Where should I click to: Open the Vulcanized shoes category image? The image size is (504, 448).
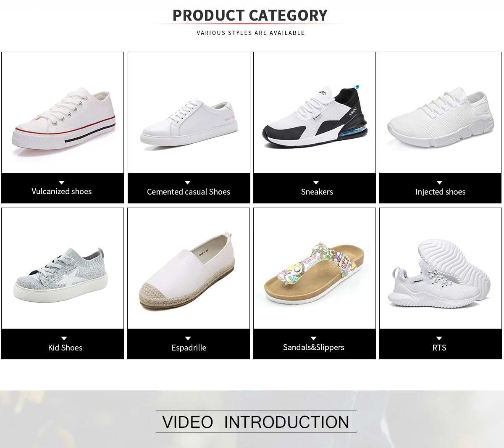[63, 112]
